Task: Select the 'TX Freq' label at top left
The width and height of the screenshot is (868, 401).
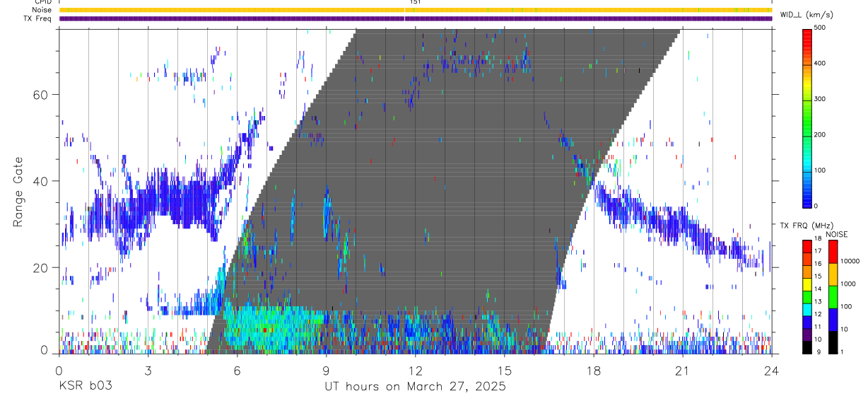Action: coord(38,18)
